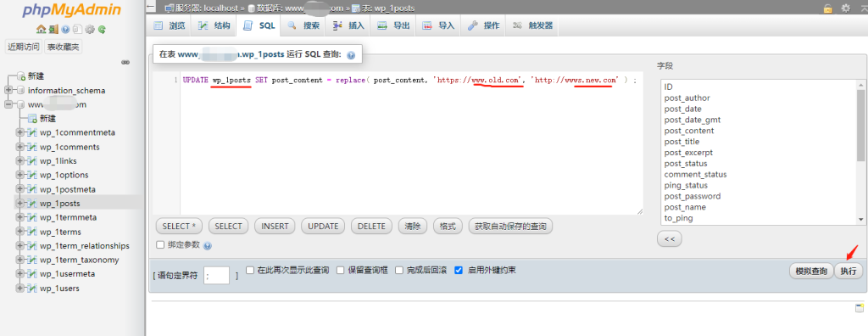This screenshot has height=336, width=868.
Task: Insert SELECT * template button
Action: pos(180,227)
